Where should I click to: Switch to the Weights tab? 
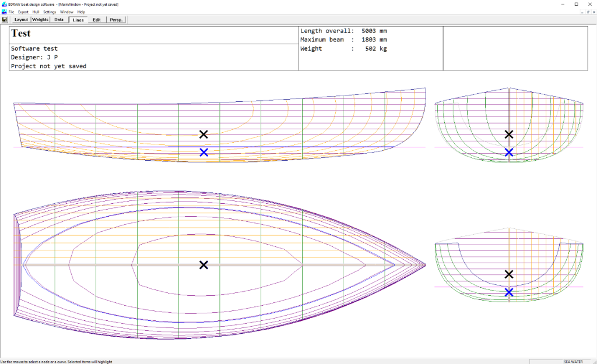pos(40,20)
